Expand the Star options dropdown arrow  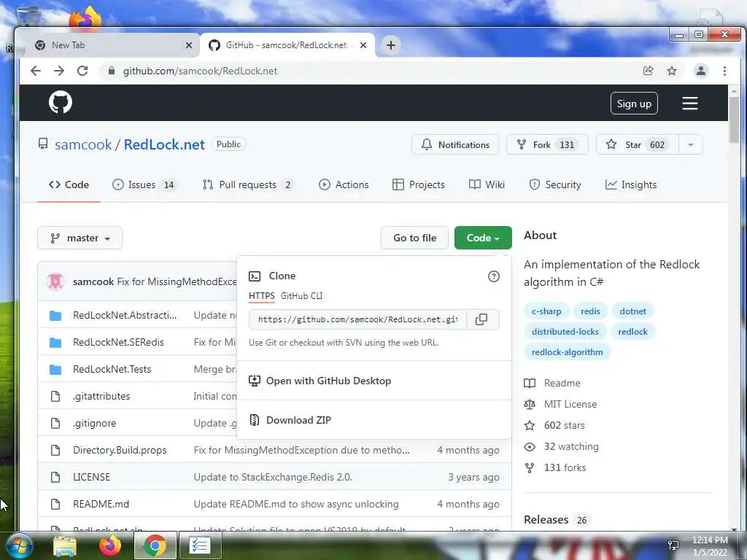(x=691, y=145)
